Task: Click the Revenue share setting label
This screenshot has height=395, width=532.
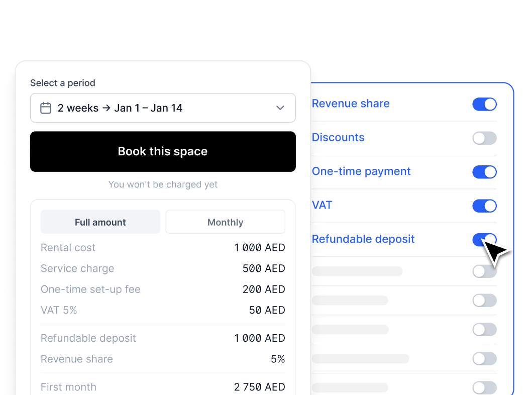Action: point(351,104)
